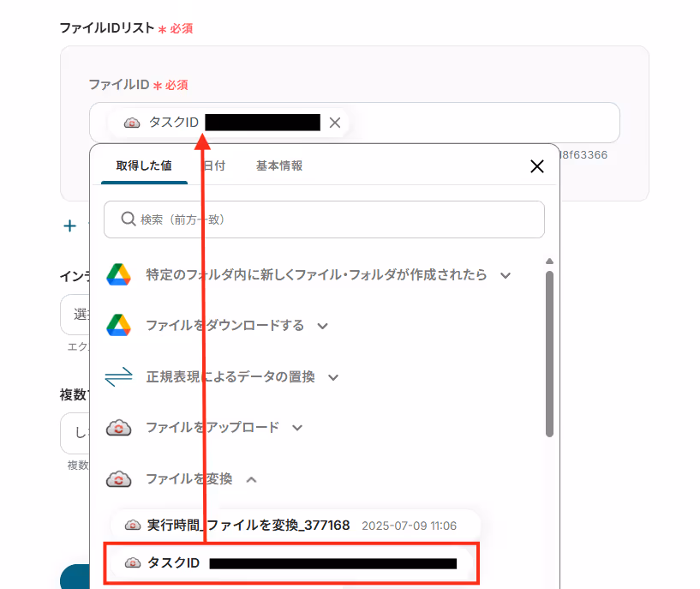Click the ファイルID input field area
Screen dimensions: 700x589
(x=355, y=123)
